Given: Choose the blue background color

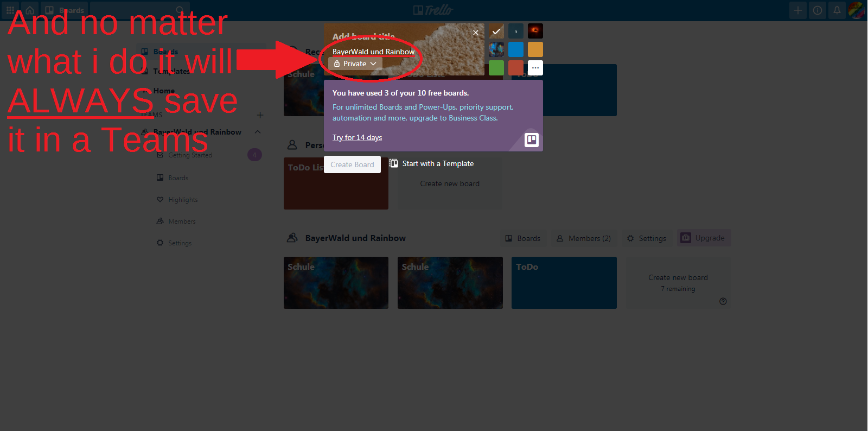Looking at the screenshot, I should point(516,49).
